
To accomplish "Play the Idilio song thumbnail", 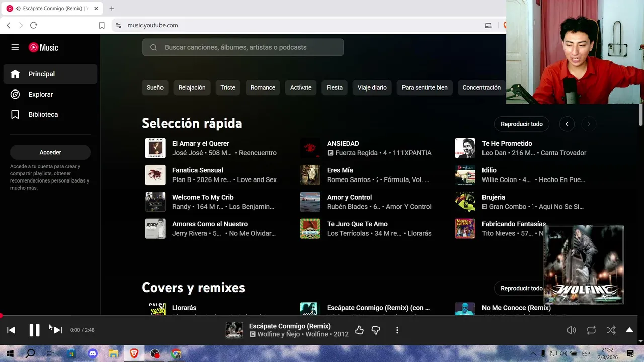I will pyautogui.click(x=465, y=175).
